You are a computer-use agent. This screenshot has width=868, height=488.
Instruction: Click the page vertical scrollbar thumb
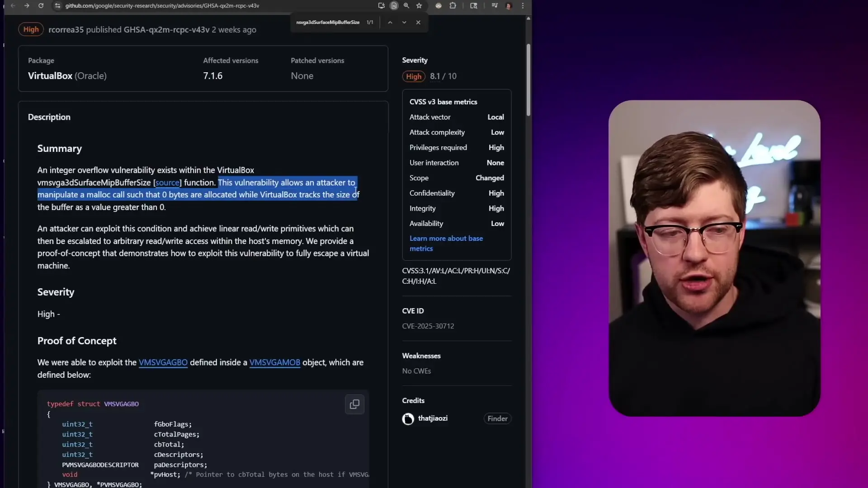pyautogui.click(x=528, y=80)
